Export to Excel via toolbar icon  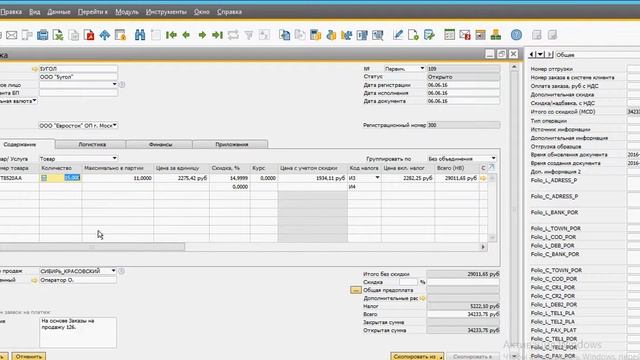(x=58, y=35)
